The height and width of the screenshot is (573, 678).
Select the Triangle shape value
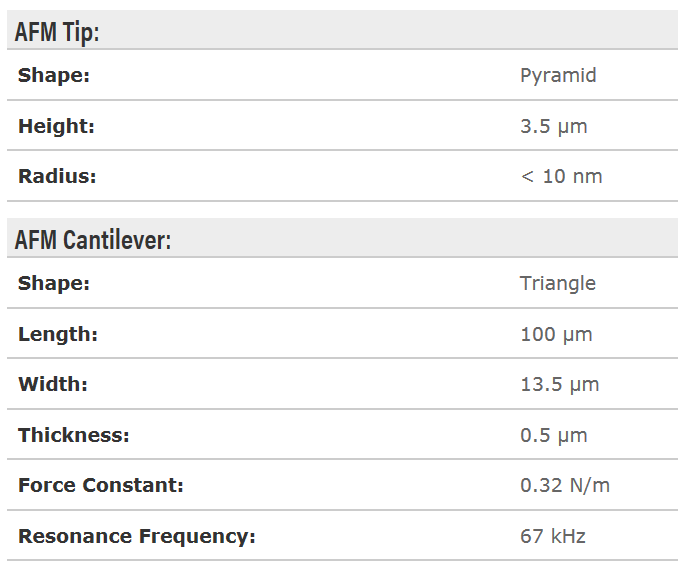[x=558, y=283]
